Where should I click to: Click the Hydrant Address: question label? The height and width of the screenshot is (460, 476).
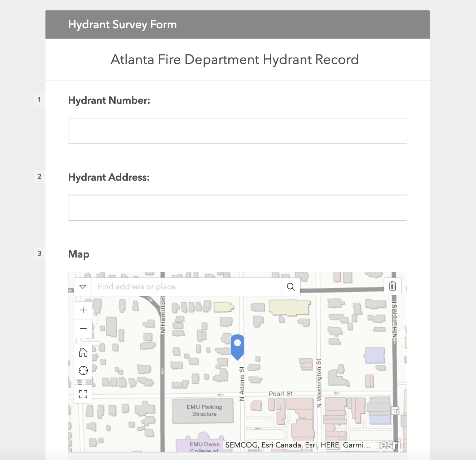click(x=109, y=177)
